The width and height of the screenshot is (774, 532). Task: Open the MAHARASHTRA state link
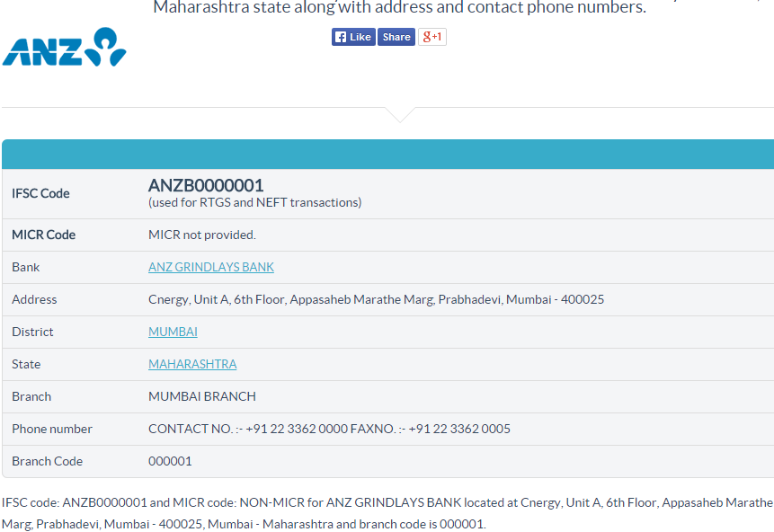[192, 364]
